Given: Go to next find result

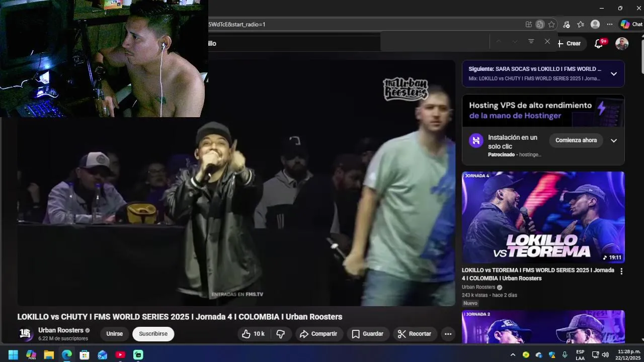Looking at the screenshot, I should click(x=515, y=41).
